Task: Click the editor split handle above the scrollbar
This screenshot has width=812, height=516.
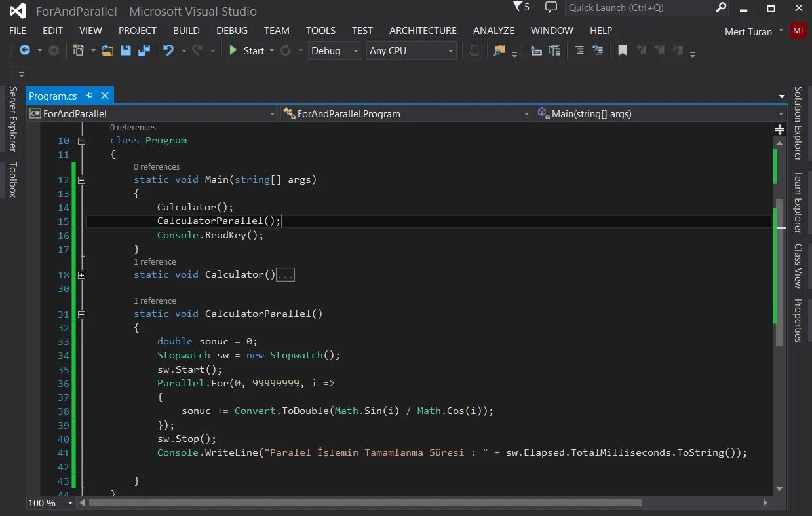Action: pyautogui.click(x=780, y=129)
